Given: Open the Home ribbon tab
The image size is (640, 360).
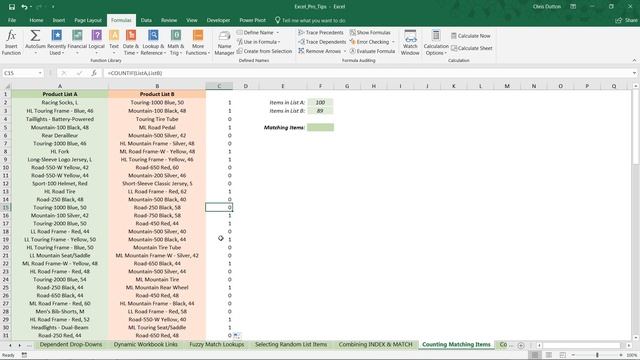Looking at the screenshot, I should pos(36,20).
